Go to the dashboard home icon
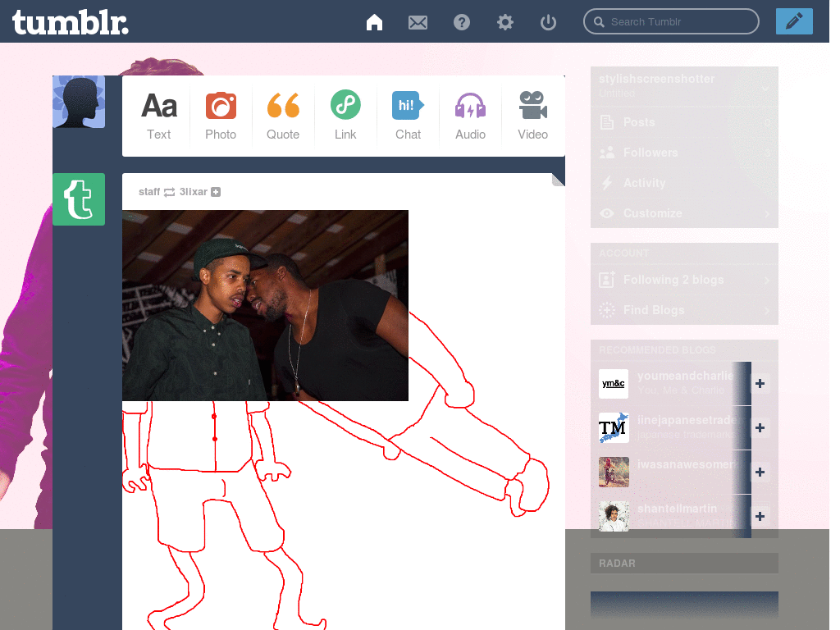 click(374, 22)
